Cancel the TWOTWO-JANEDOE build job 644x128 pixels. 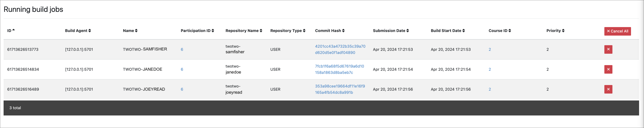click(x=608, y=69)
